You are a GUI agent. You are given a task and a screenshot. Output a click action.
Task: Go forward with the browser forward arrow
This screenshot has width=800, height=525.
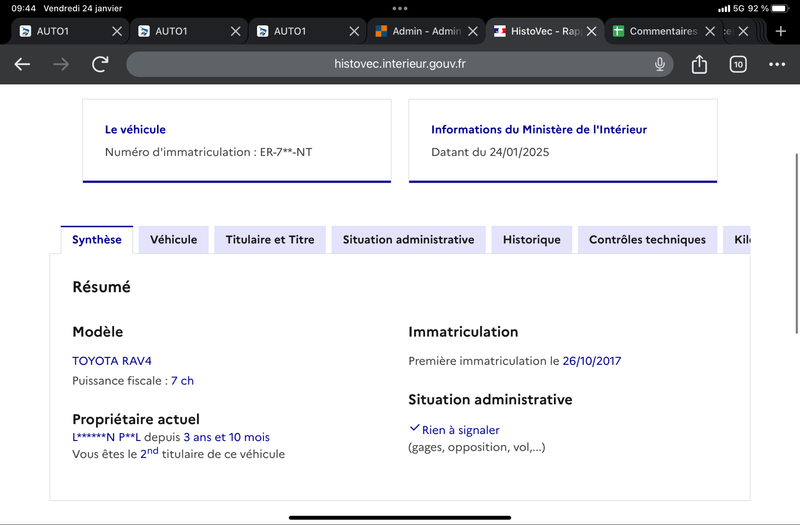(x=61, y=64)
